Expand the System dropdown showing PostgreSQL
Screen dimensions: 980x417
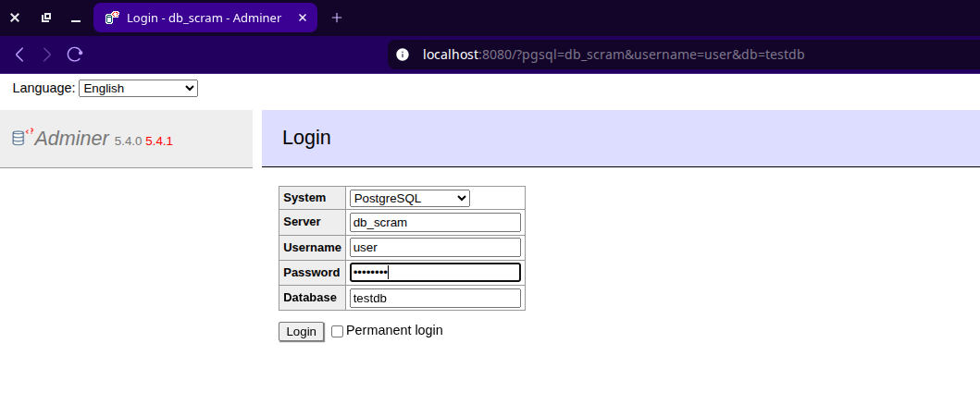coord(409,198)
